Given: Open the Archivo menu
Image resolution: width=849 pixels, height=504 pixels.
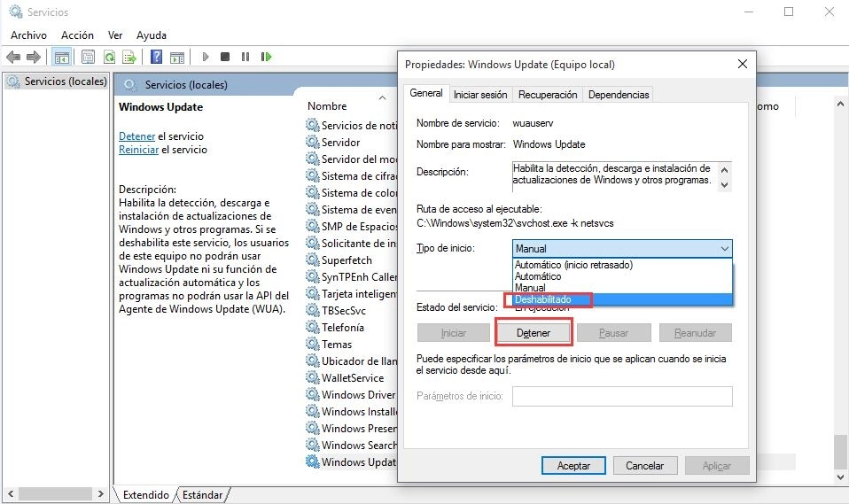Looking at the screenshot, I should [28, 35].
